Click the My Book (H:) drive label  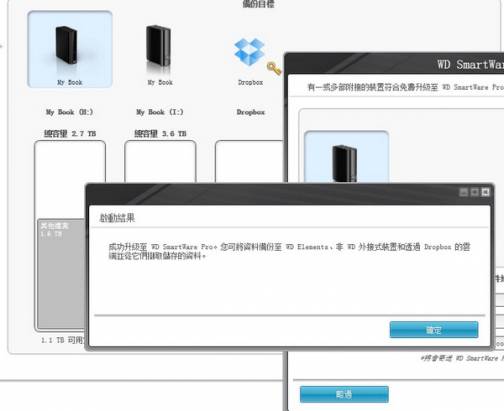pyautogui.click(x=69, y=112)
